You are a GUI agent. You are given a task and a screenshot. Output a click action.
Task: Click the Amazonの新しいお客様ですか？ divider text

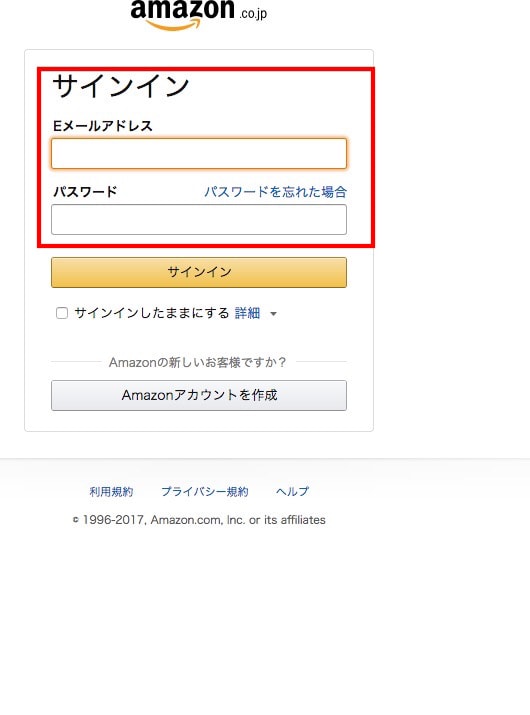point(197,362)
